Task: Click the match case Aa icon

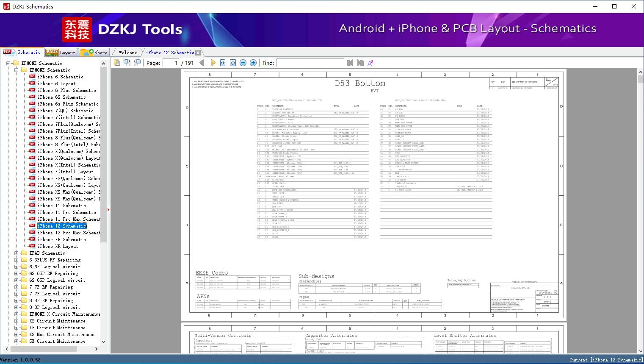Action: [370, 63]
